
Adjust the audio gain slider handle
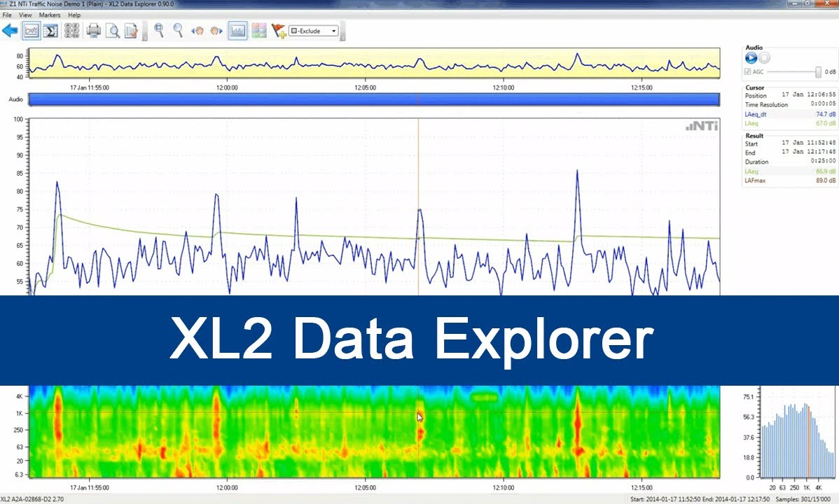click(817, 71)
